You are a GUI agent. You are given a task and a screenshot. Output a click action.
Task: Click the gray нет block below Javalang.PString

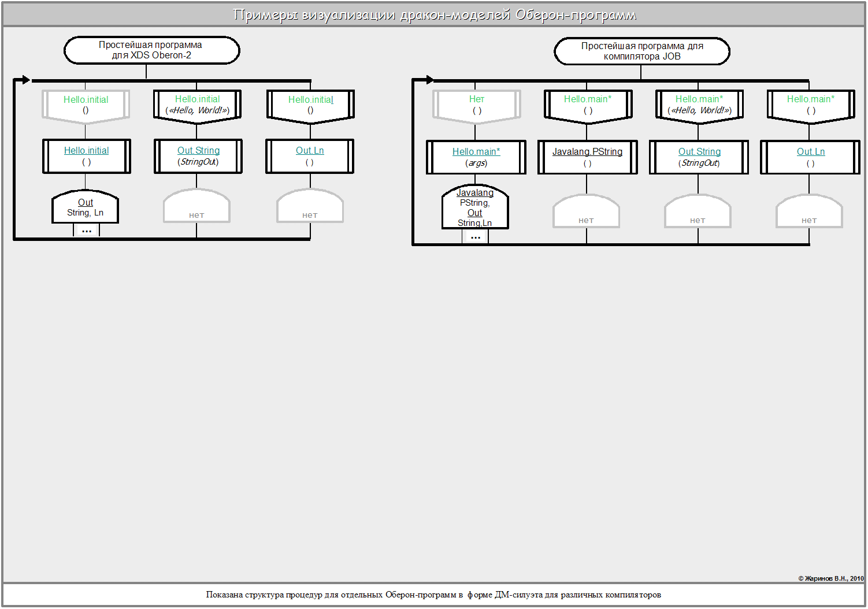tap(586, 213)
